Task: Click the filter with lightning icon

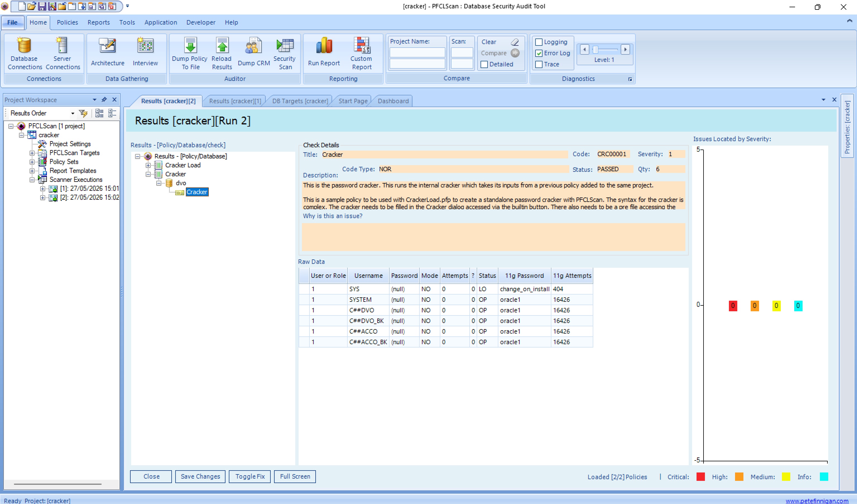Action: (x=83, y=113)
